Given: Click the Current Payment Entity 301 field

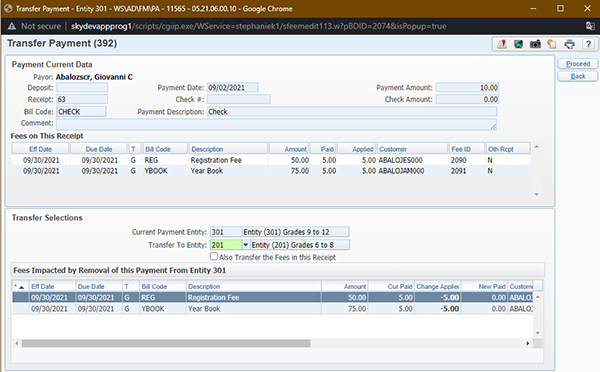Looking at the screenshot, I should coord(226,232).
